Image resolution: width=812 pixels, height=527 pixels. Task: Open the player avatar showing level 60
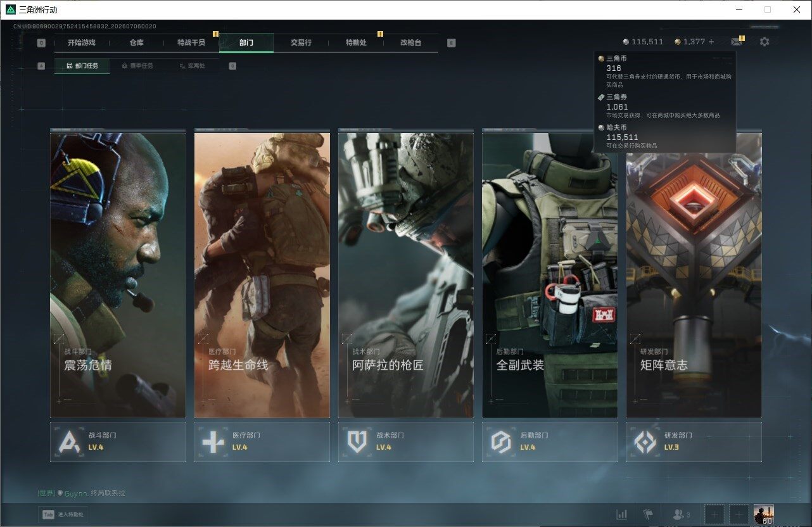click(763, 514)
